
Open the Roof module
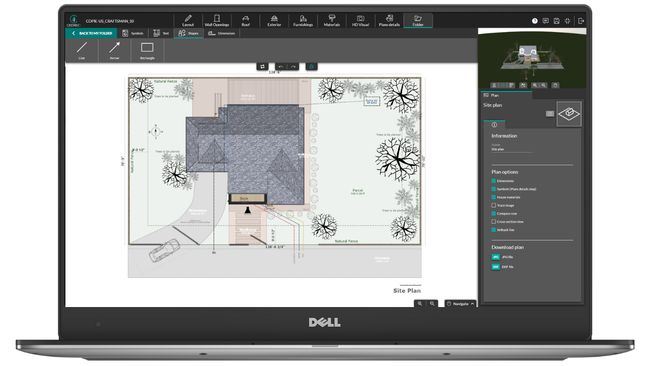(245, 20)
